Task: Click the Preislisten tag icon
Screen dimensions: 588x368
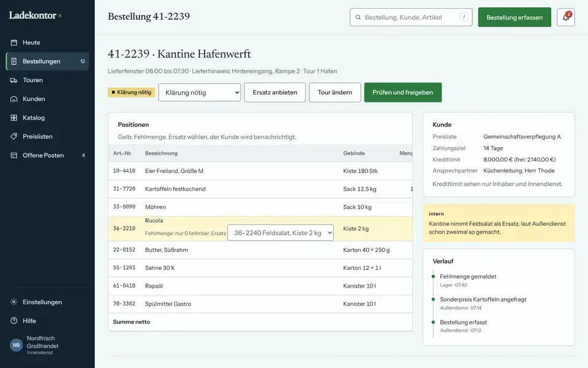Action: point(14,136)
